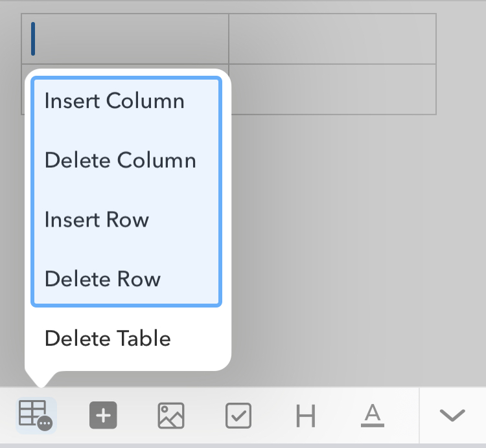
Task: Click the vertical divider between table columns
Action: tap(229, 39)
